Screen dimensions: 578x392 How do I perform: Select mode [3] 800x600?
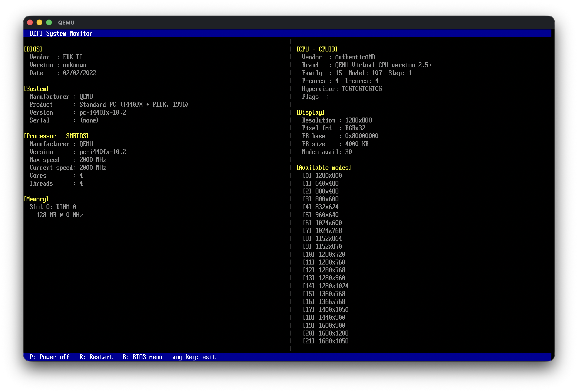(321, 199)
